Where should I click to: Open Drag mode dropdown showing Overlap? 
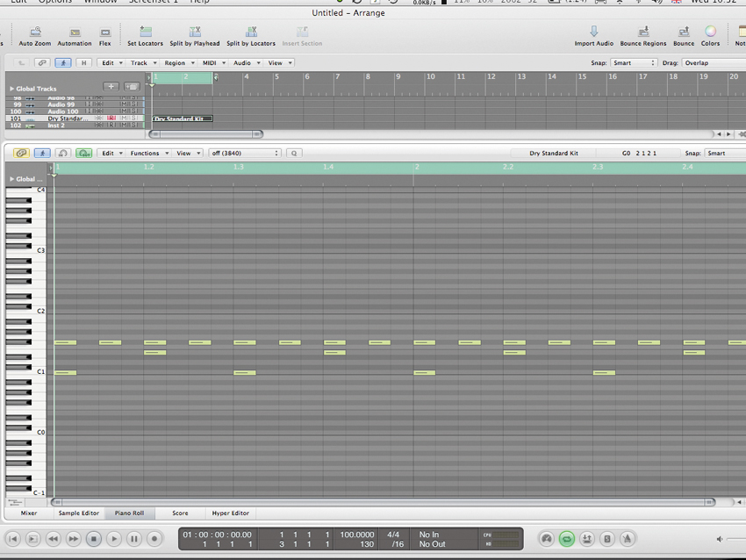point(714,63)
